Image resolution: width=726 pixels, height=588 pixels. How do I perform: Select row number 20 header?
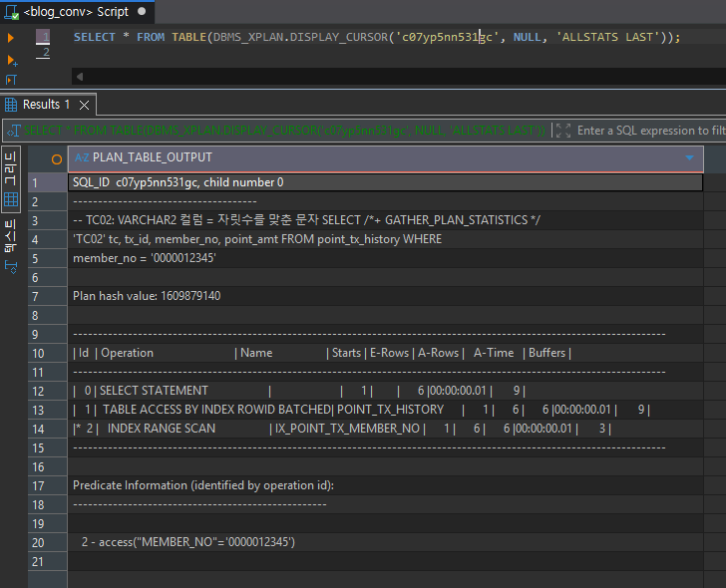pos(47,543)
